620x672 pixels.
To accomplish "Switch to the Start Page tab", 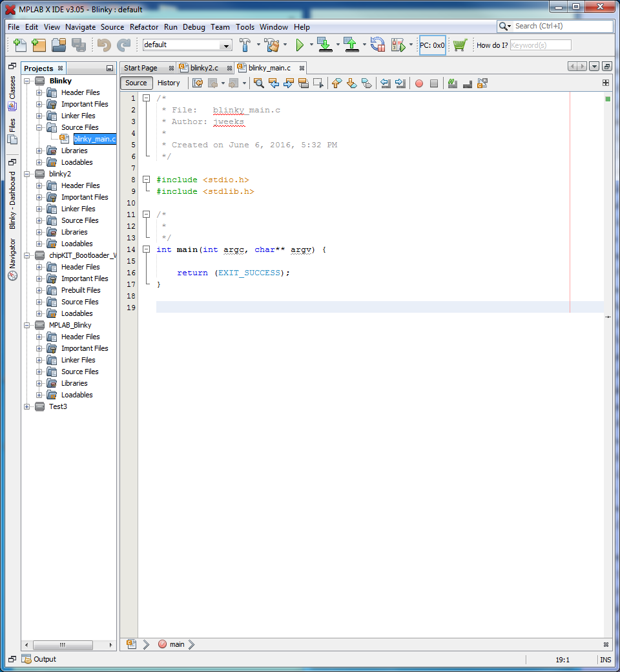I will 141,68.
